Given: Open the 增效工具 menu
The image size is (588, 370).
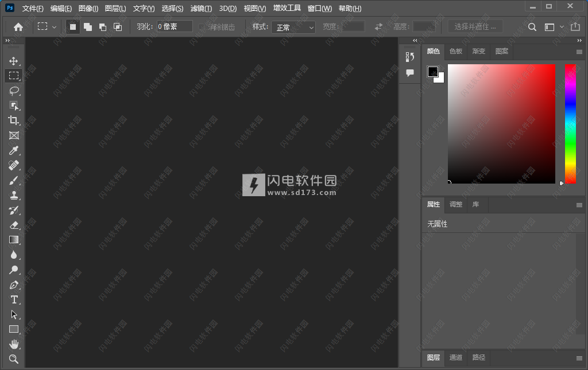Looking at the screenshot, I should [x=287, y=8].
